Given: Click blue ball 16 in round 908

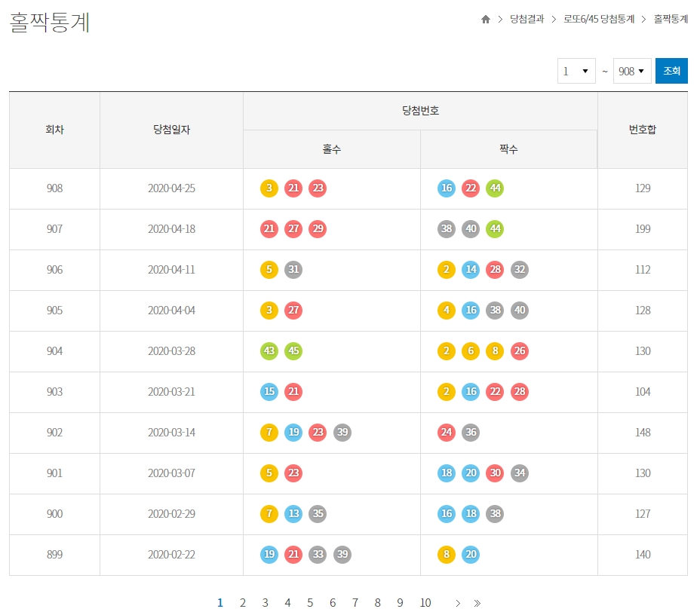Looking at the screenshot, I should (x=447, y=188).
